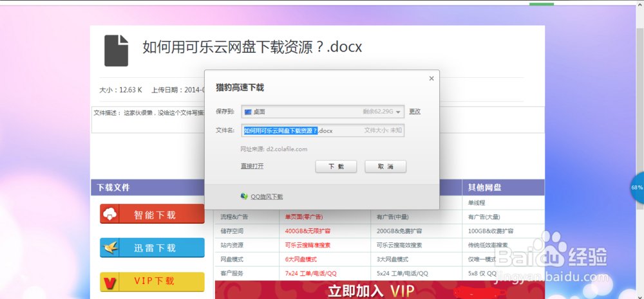This screenshot has height=299, width=644.
Task: Click the QQ旋风 icon in dialog footer
Action: coord(244,196)
